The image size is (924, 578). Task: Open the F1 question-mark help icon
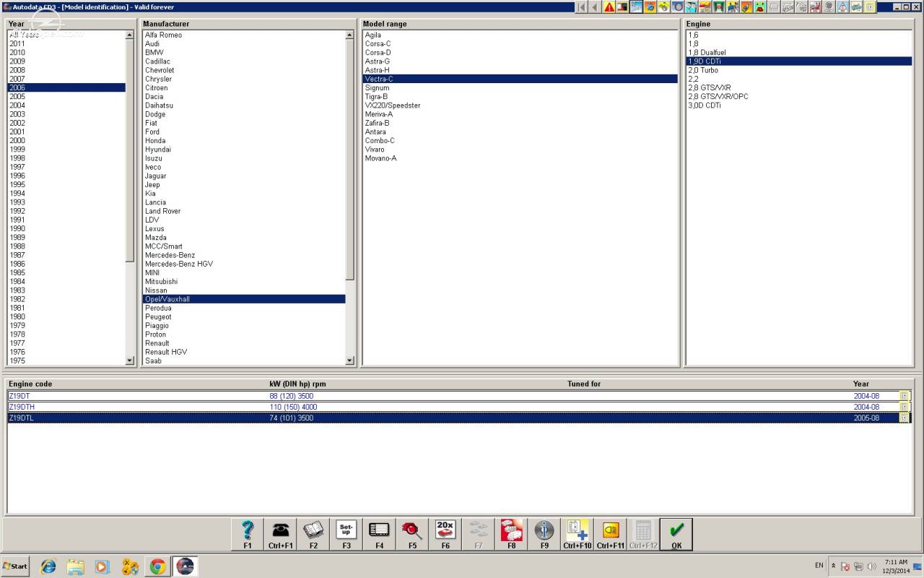pos(247,534)
